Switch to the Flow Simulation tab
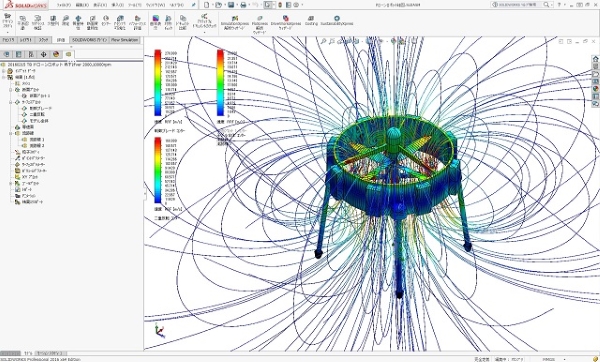 pyautogui.click(x=125, y=40)
